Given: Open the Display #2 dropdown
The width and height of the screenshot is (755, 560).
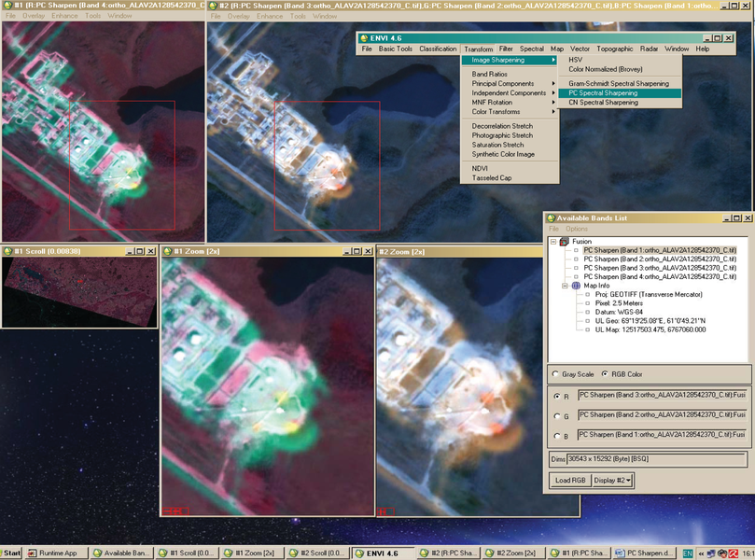Looking at the screenshot, I should [x=613, y=481].
